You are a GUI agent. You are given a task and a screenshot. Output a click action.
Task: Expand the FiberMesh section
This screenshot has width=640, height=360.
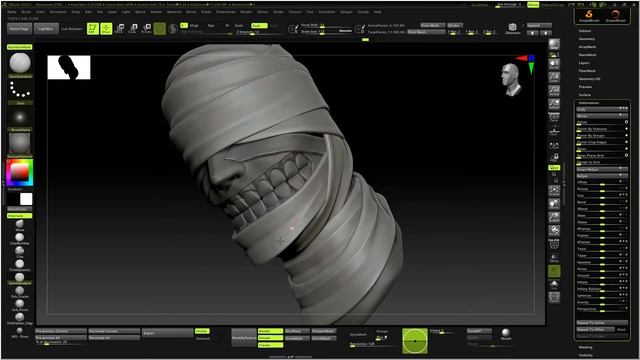(587, 71)
